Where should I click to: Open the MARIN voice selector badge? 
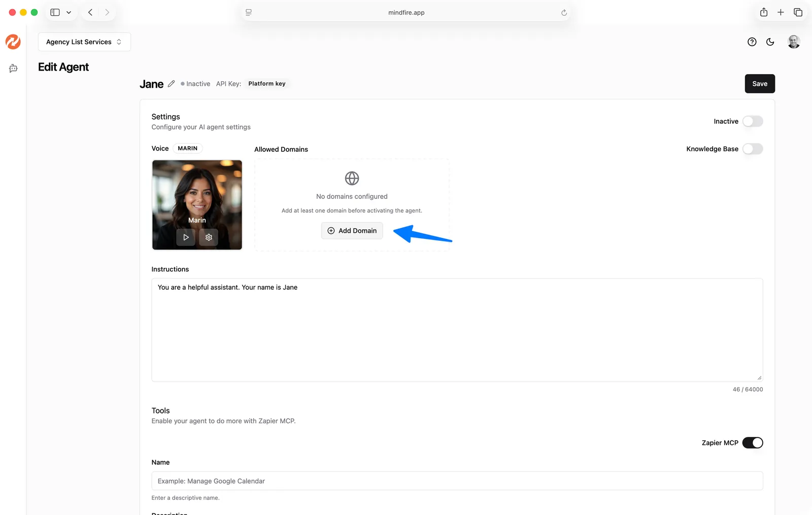tap(187, 148)
